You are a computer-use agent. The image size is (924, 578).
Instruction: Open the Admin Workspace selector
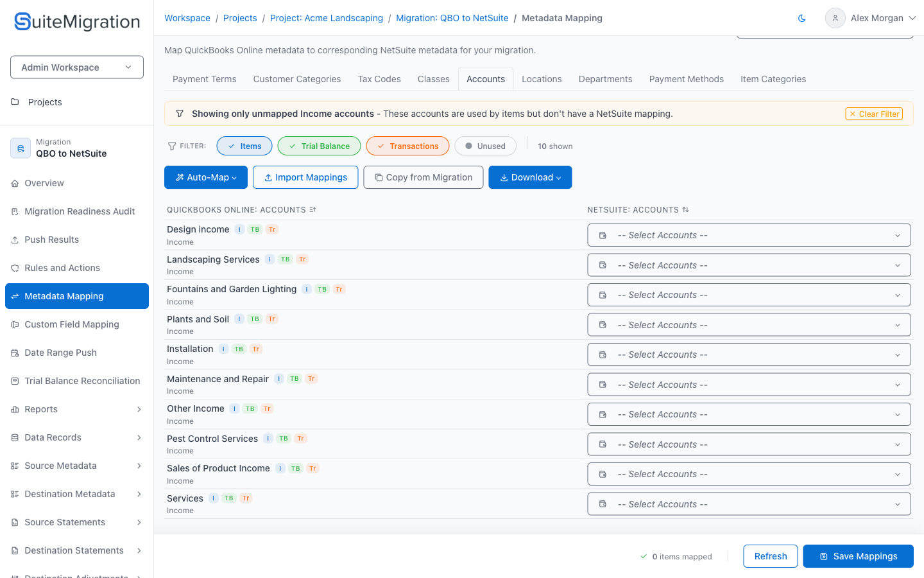tap(77, 67)
